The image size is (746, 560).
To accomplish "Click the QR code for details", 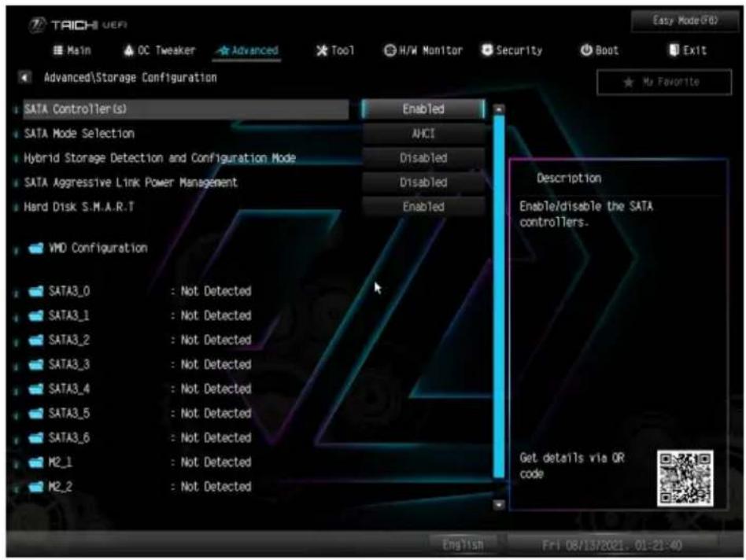I will tap(685, 478).
